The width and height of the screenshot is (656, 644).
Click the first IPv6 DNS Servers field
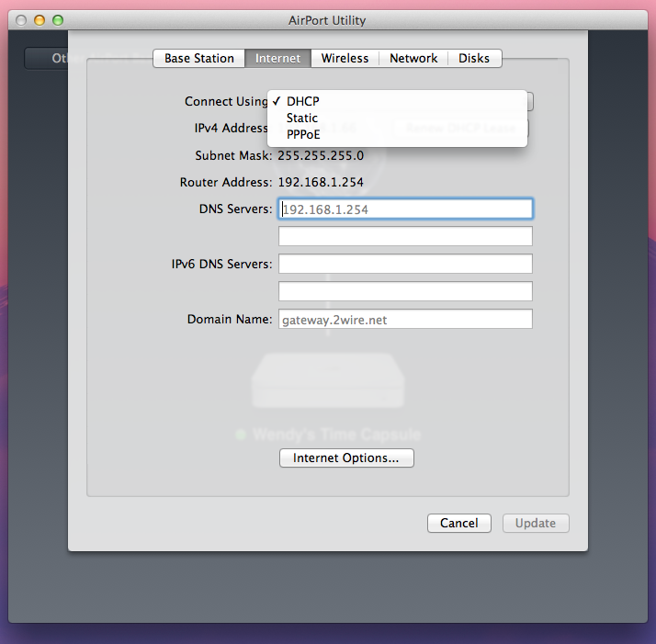pos(405,264)
